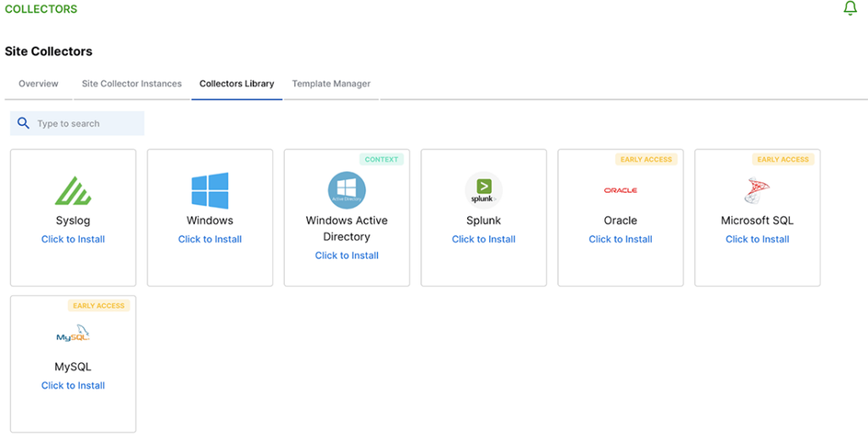Open the Template Manager tab

(x=331, y=84)
